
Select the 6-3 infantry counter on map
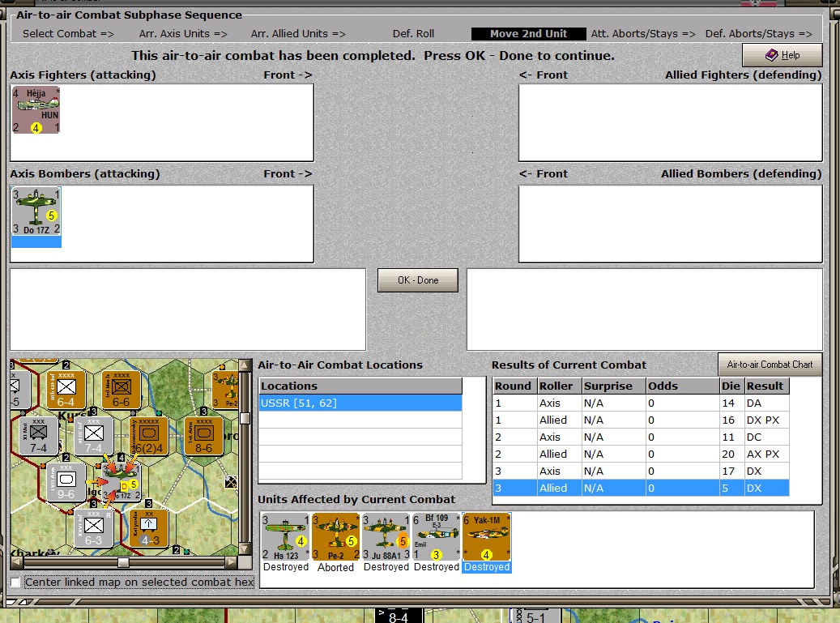(x=93, y=528)
